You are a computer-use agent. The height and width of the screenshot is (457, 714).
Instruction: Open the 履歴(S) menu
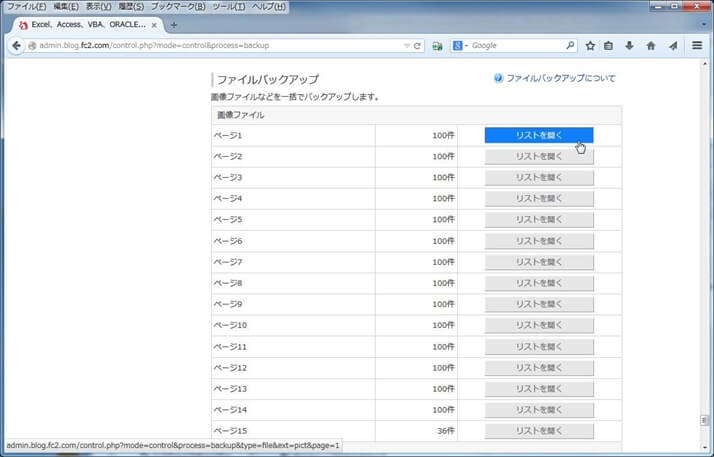point(131,6)
